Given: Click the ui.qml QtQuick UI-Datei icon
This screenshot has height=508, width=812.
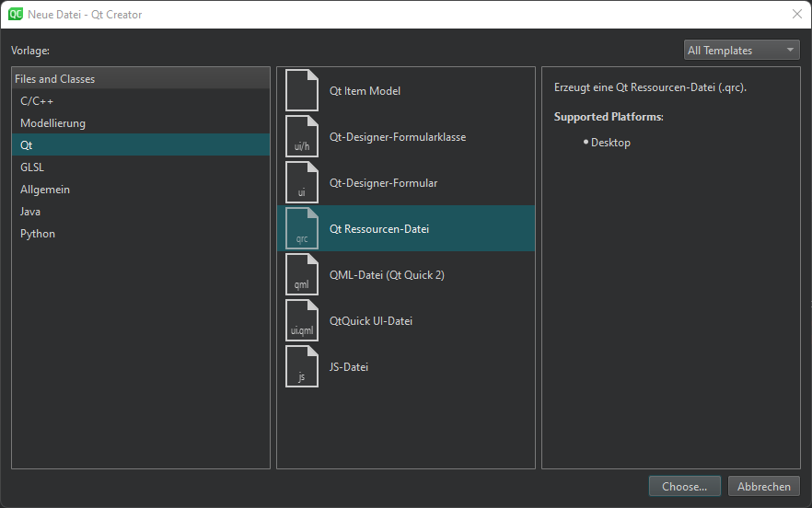Looking at the screenshot, I should 302,320.
